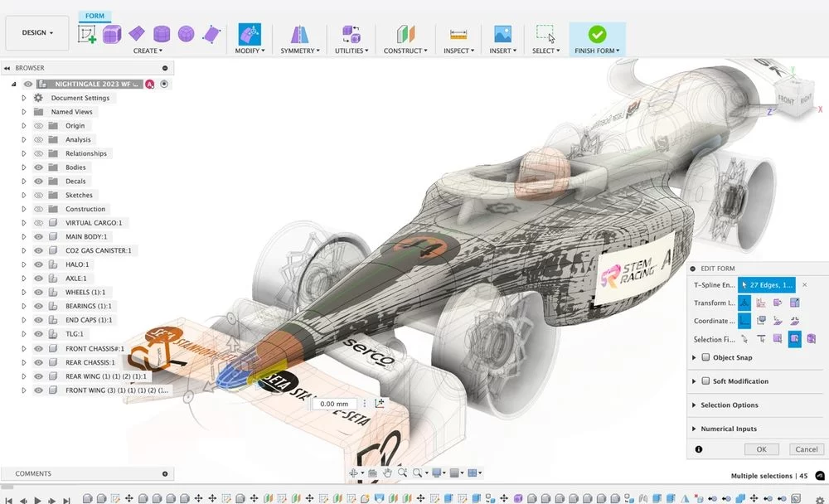Click the OK button in Edit Form

coord(761,449)
